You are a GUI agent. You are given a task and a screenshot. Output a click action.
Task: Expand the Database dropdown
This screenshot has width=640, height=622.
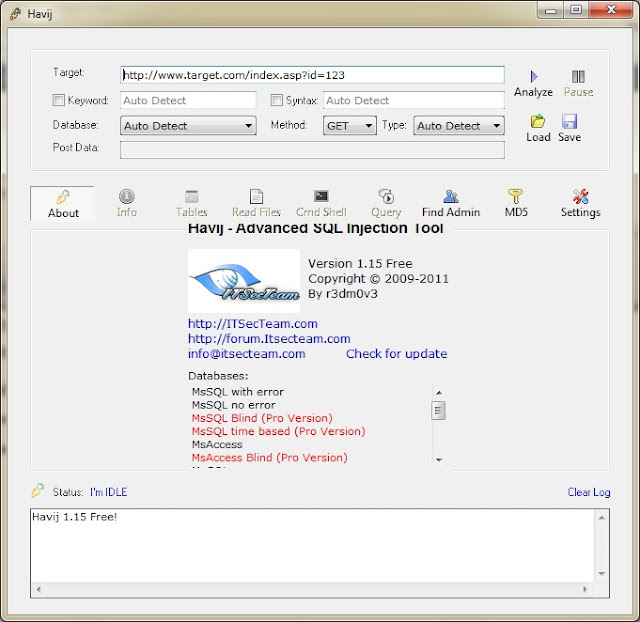pyautogui.click(x=188, y=125)
